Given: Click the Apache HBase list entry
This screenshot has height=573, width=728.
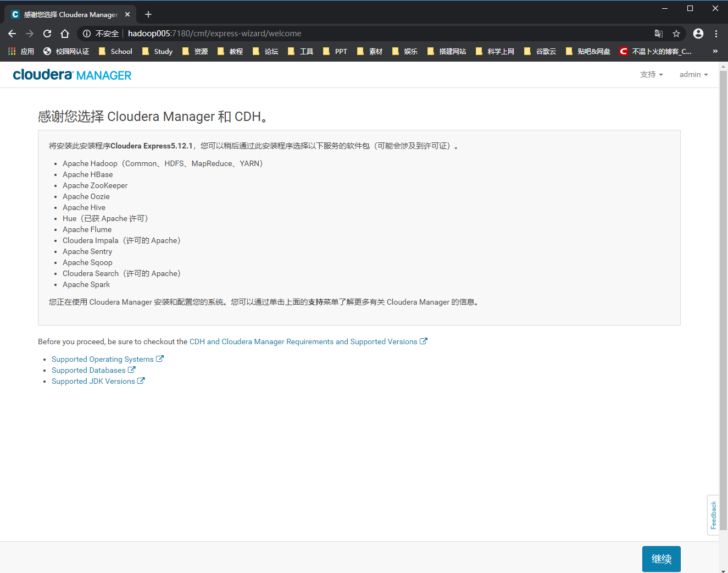Looking at the screenshot, I should (x=88, y=174).
